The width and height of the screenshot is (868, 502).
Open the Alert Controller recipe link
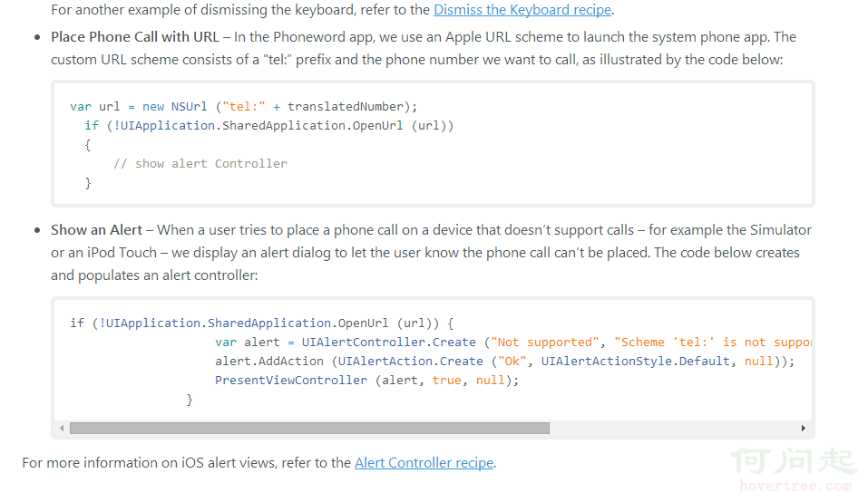pos(424,463)
